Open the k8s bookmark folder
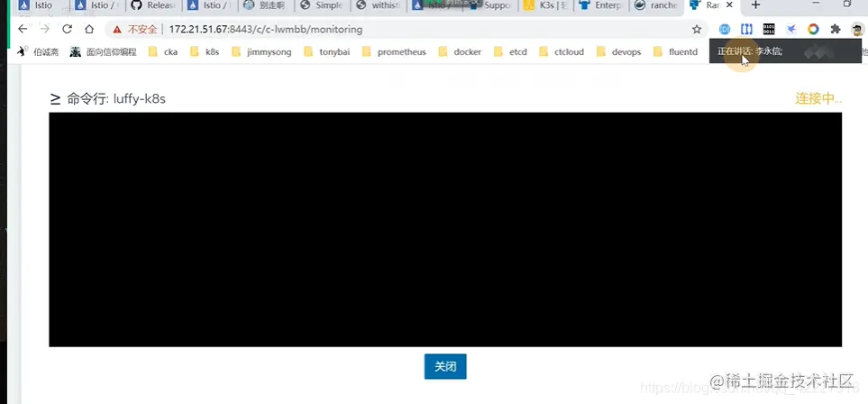 point(205,52)
